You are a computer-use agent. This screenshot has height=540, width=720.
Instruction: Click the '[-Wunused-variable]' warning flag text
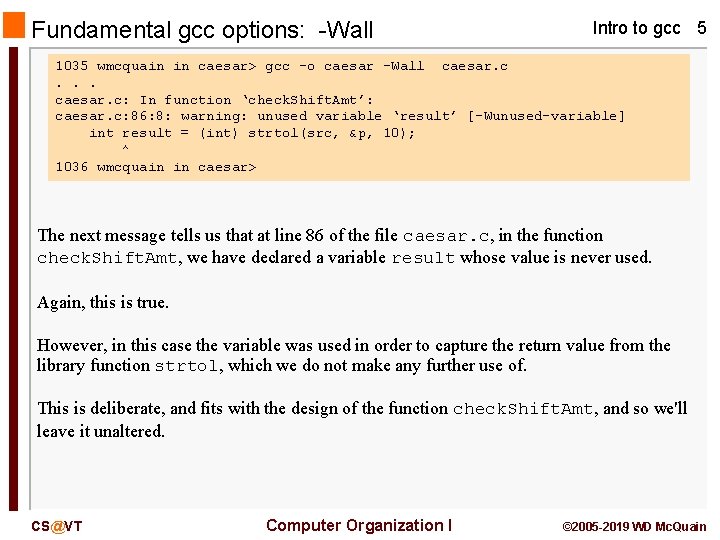(546, 116)
